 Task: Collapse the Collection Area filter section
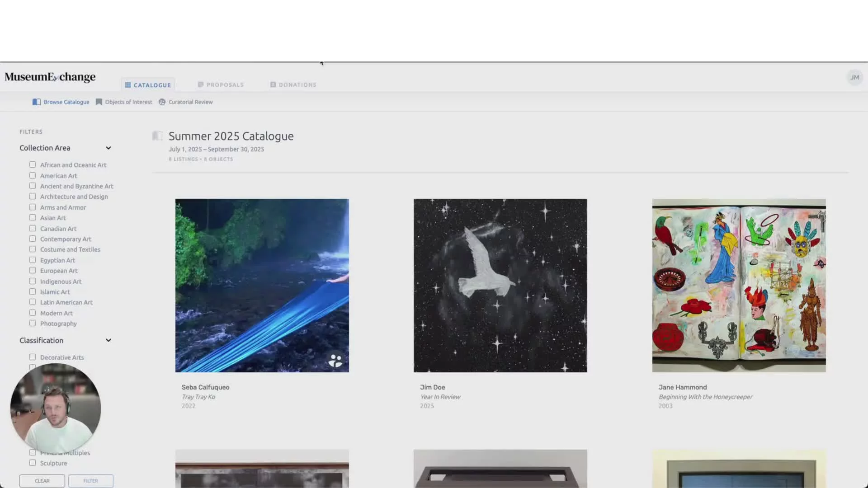coord(108,148)
